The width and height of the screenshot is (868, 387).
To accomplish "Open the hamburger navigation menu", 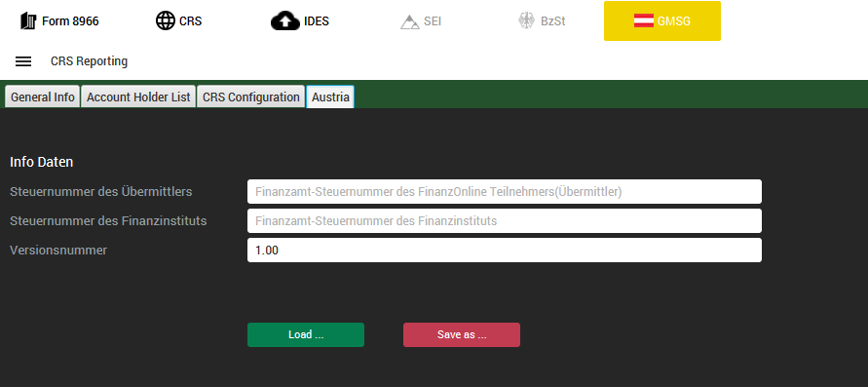I will (x=23, y=61).
